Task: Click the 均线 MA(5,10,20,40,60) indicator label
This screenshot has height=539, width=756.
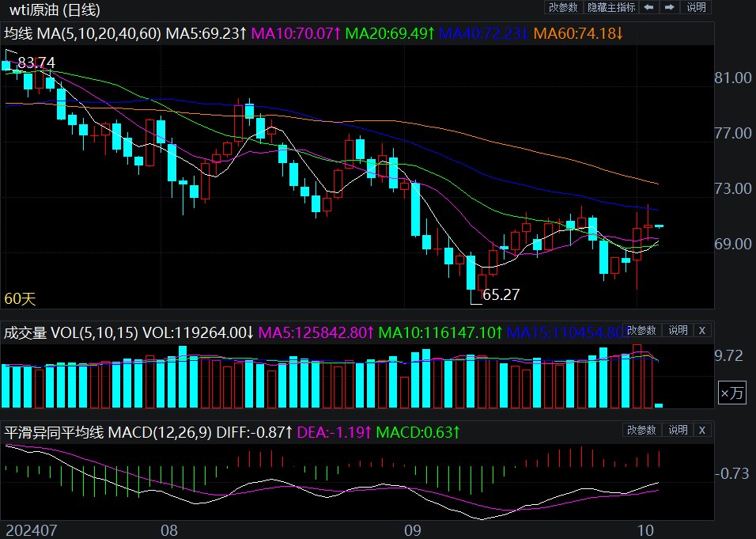Action: [83, 33]
